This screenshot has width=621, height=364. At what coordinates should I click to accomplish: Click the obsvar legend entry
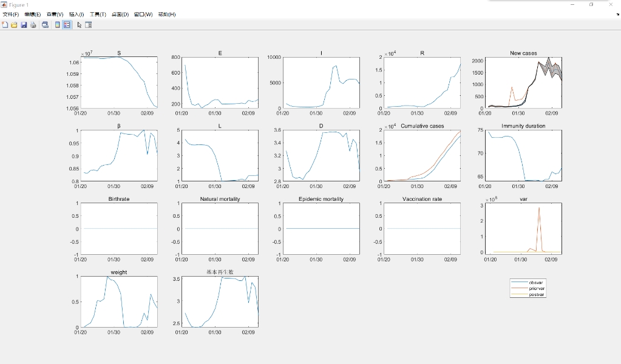coord(536,283)
